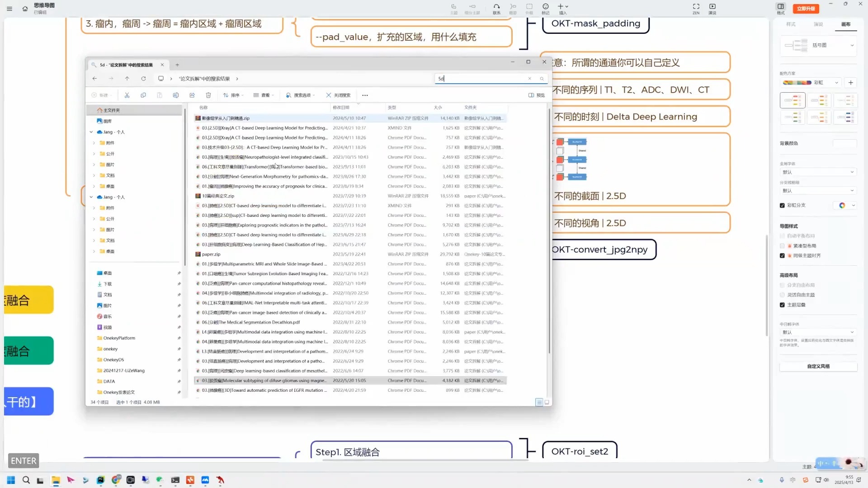This screenshot has height=488, width=868.
Task: Enter ZEN mode from the top toolbar
Action: [x=696, y=7]
